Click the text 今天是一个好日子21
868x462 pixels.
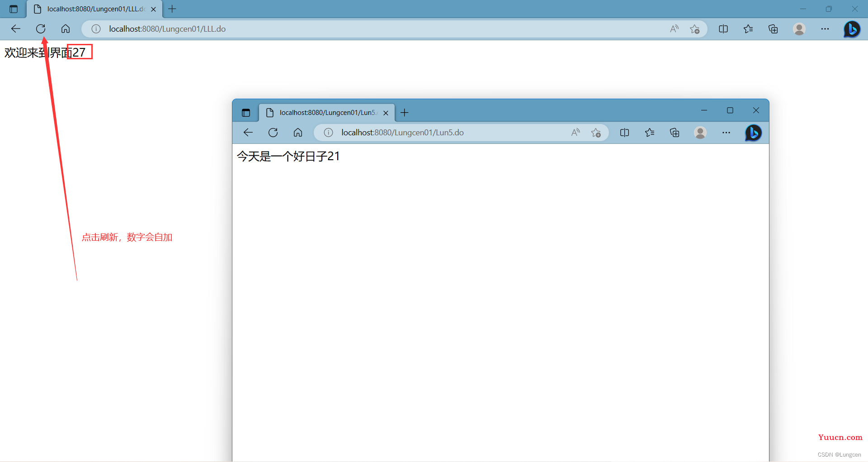point(288,157)
